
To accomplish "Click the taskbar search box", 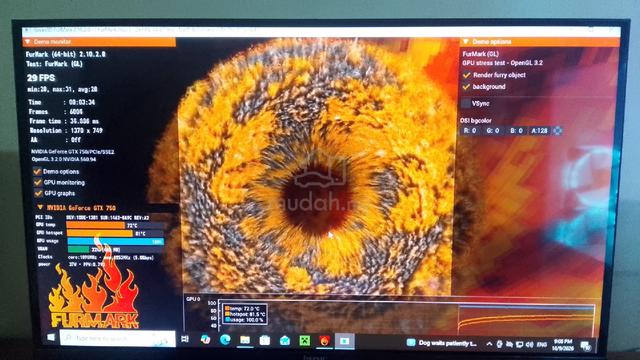I will pyautogui.click(x=118, y=338).
